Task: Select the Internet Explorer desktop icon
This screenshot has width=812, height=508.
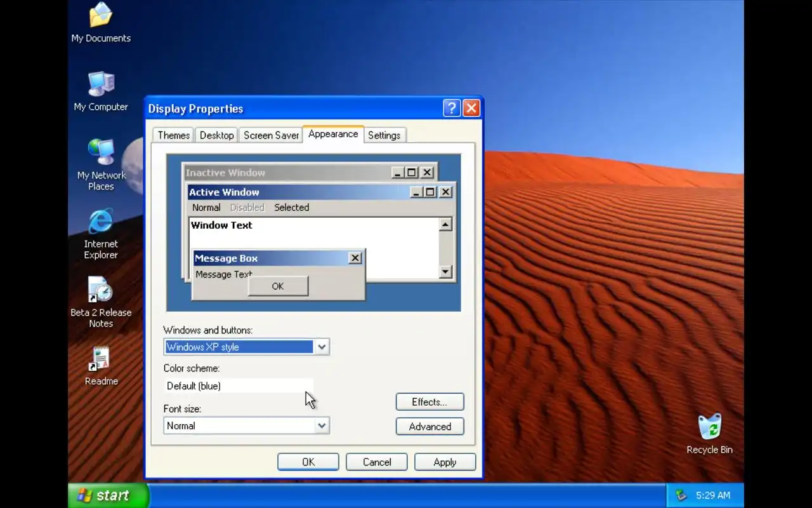Action: 101,233
